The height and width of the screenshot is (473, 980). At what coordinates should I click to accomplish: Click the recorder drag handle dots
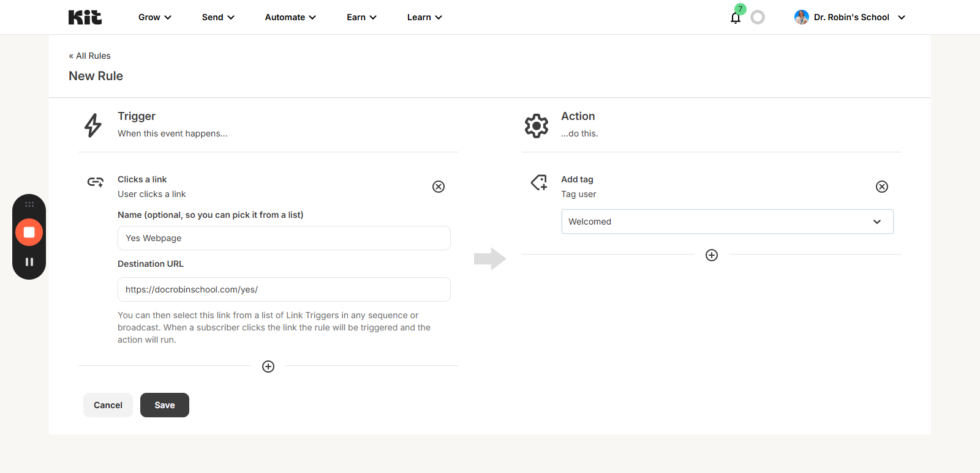tap(29, 204)
